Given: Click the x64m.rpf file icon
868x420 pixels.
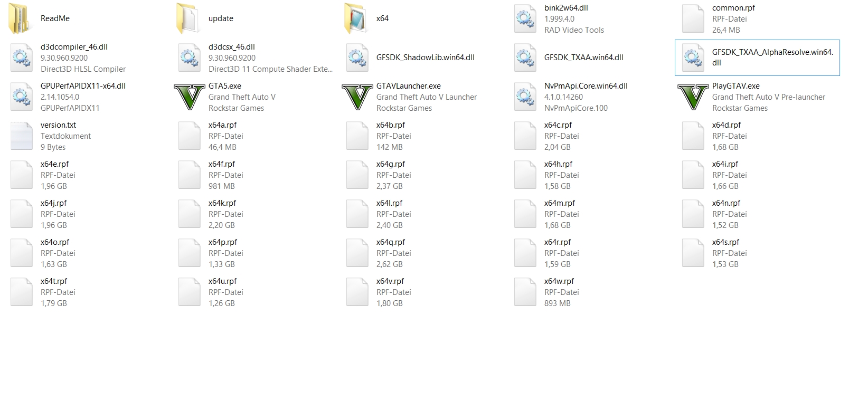Looking at the screenshot, I should pos(525,214).
